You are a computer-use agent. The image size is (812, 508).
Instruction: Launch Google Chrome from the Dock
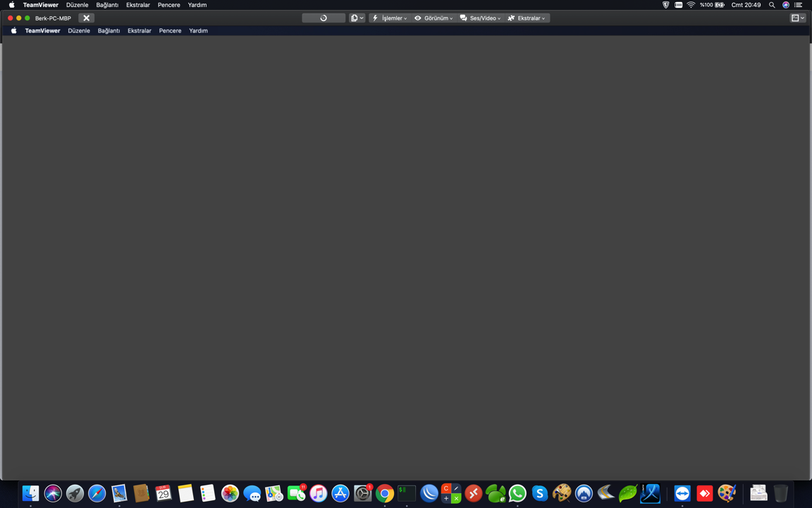click(385, 493)
